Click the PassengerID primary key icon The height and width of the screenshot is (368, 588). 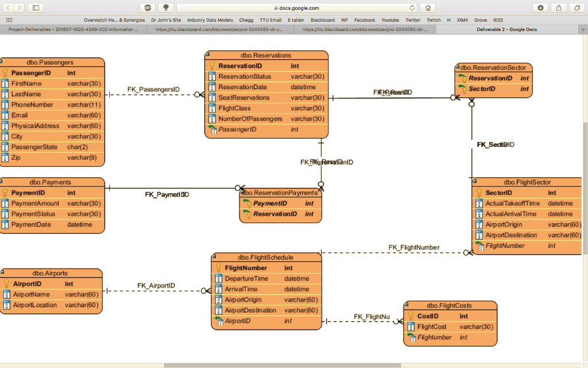coord(5,73)
